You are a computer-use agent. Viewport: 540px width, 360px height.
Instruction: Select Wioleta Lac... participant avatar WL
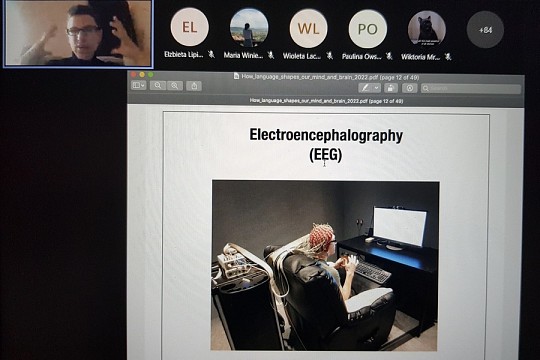(x=308, y=28)
